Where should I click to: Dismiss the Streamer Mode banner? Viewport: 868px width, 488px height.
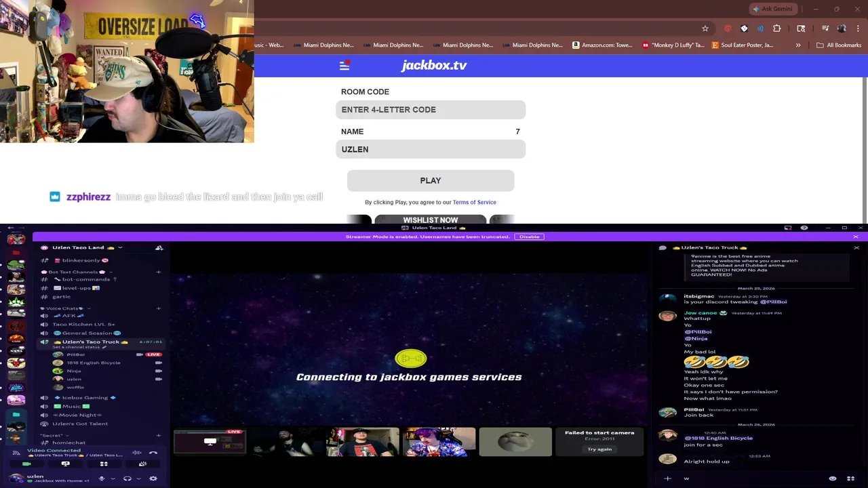click(856, 237)
